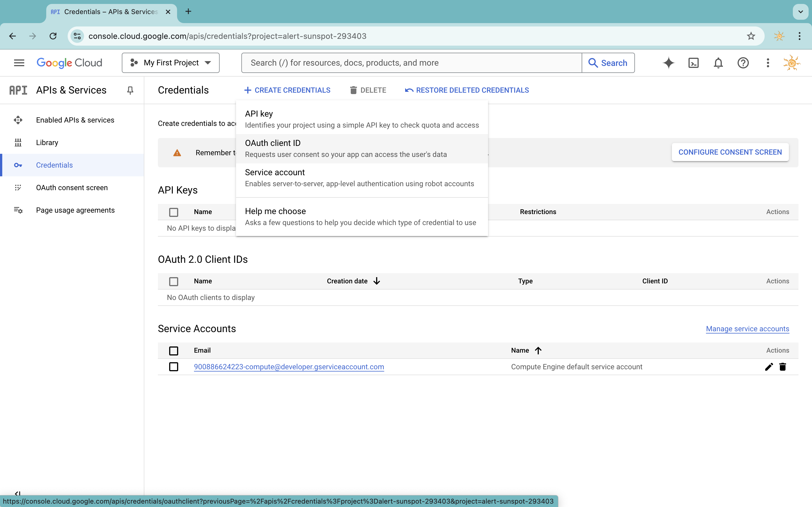Viewport: 812px width, 507px height.
Task: Open the notifications bell
Action: point(718,63)
